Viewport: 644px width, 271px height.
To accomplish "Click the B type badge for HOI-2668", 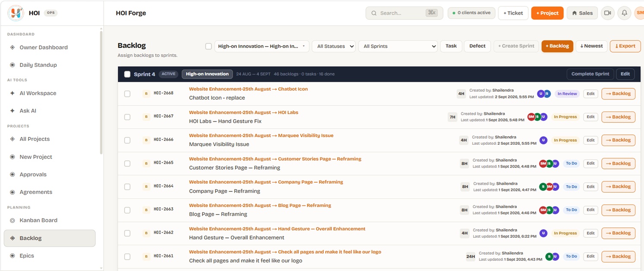I will tap(146, 93).
